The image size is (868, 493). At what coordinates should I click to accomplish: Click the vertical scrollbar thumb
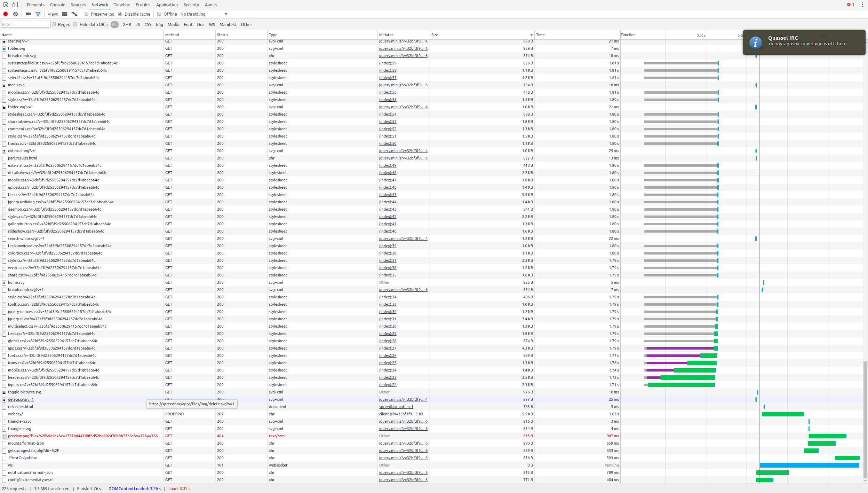tap(865, 420)
